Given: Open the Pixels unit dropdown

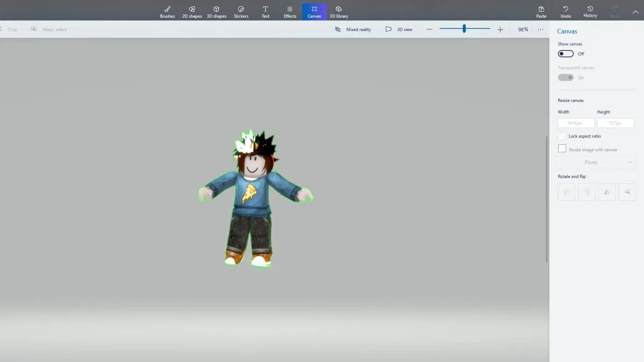Looking at the screenshot, I should pos(597,162).
